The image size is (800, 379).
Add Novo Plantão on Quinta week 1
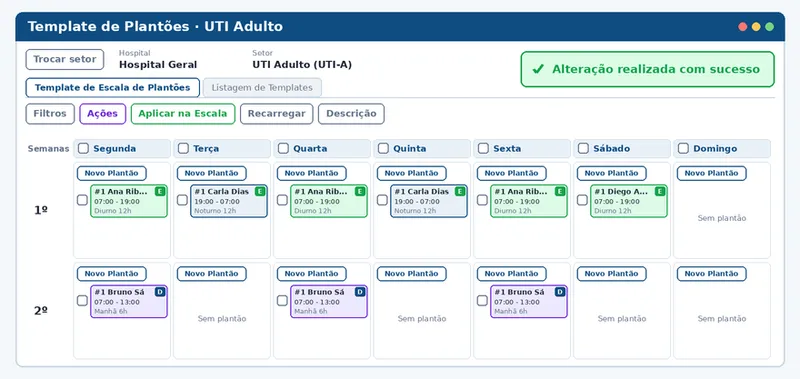[x=412, y=173]
